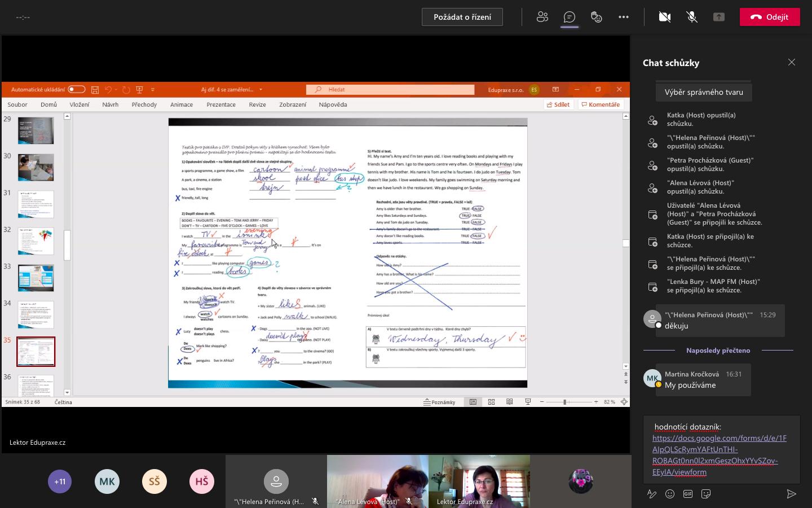The image size is (812, 508).
Task: Open the participants list icon
Action: tap(542, 17)
